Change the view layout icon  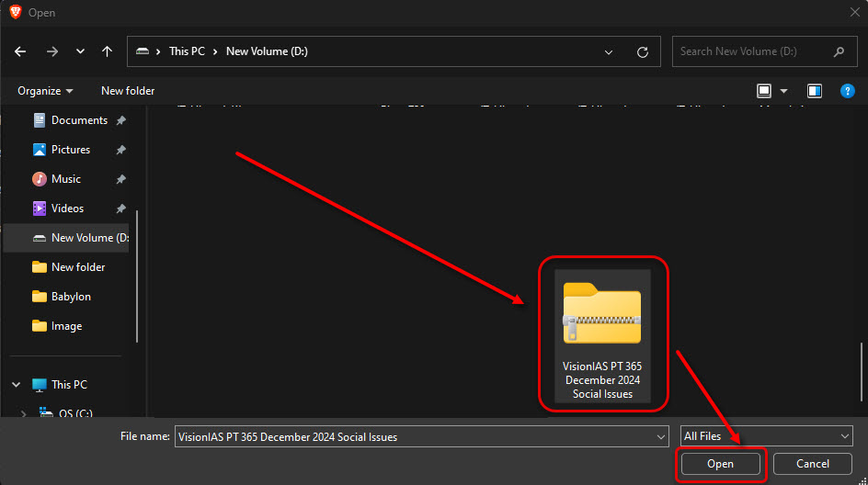pos(764,91)
